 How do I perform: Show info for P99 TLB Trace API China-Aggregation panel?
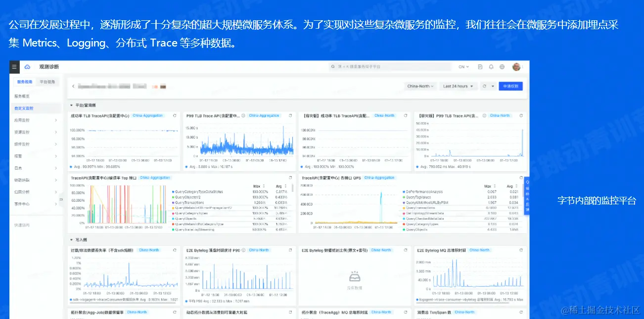243,116
